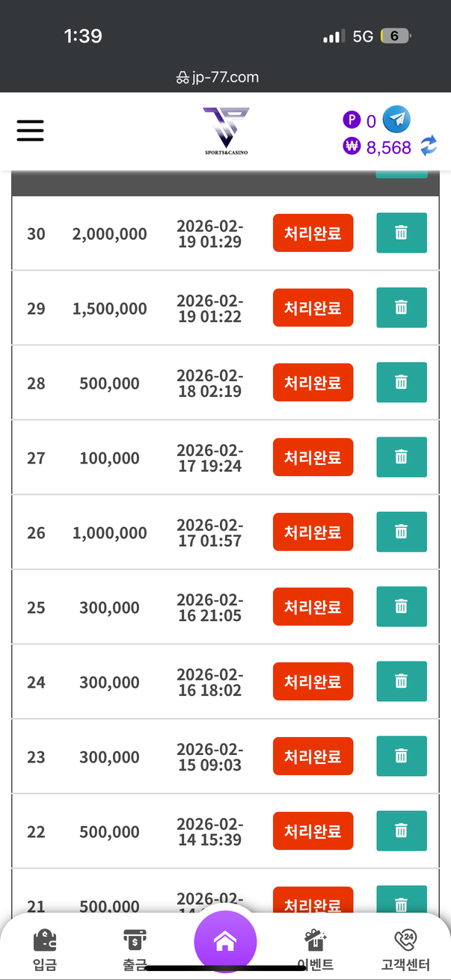Go to home via purple button

(225, 943)
